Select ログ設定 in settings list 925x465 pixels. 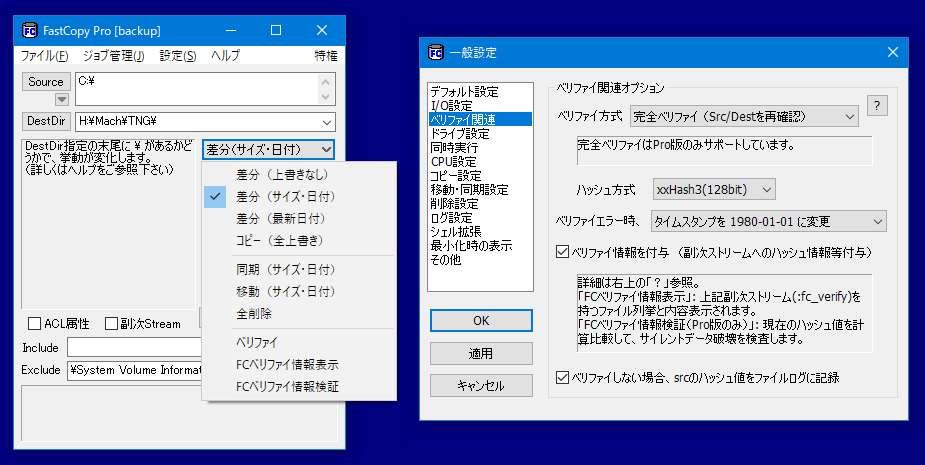(x=480, y=218)
